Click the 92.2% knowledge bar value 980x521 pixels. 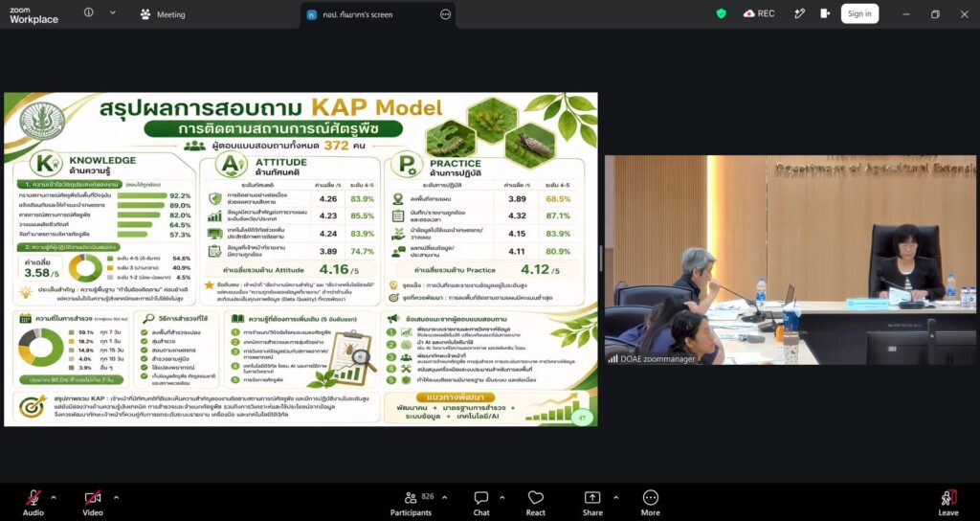tap(180, 195)
